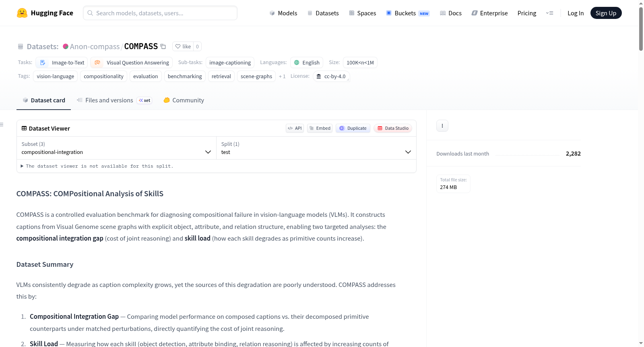This screenshot has height=347, width=644.
Task: Click the Anon-compass avatar icon
Action: click(66, 46)
